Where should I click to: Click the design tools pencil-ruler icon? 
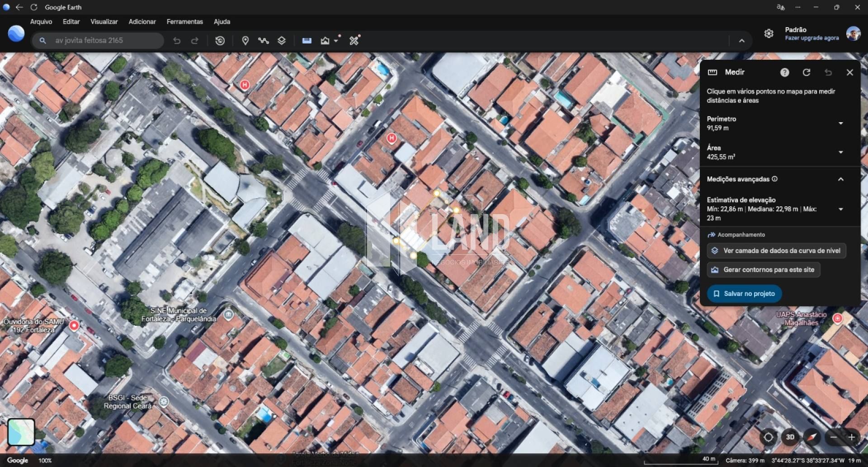point(354,41)
